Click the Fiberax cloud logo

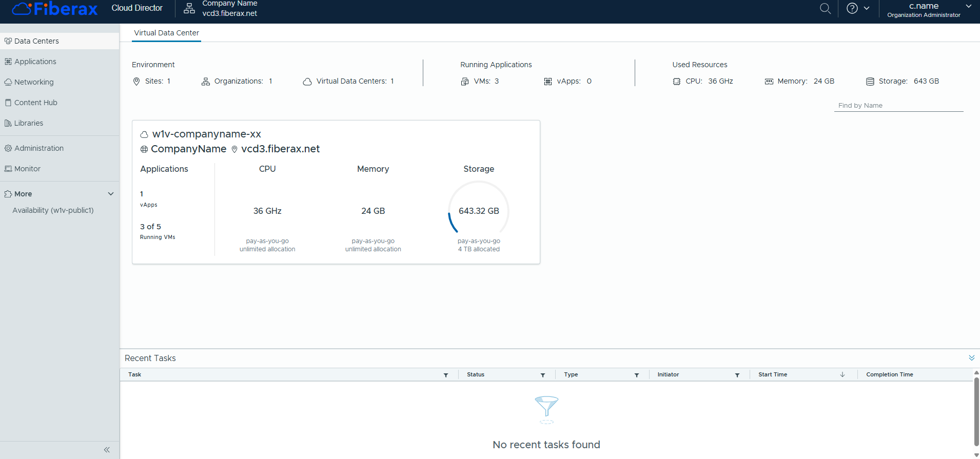coord(54,9)
